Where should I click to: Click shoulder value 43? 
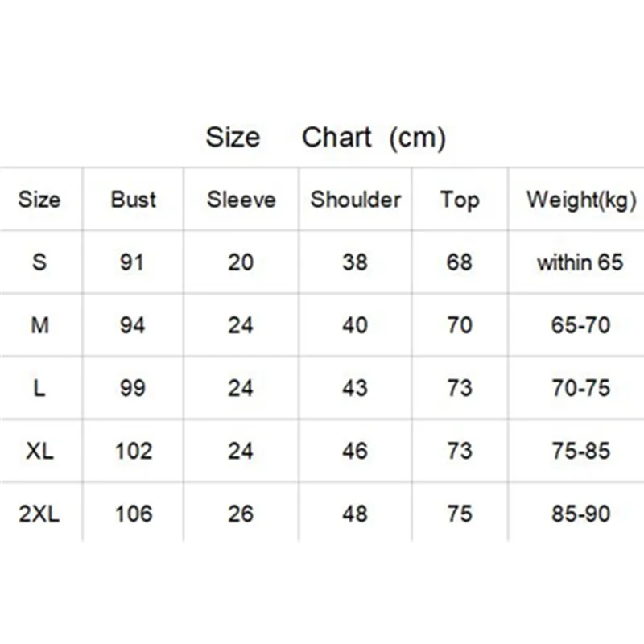(355, 388)
